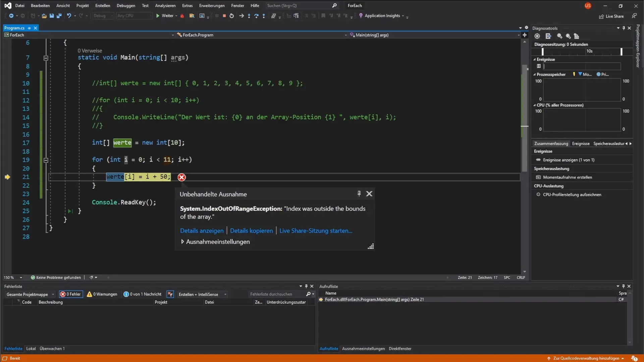This screenshot has width=644, height=362.
Task: Open the Debug configuration dropdown
Action: 103,16
